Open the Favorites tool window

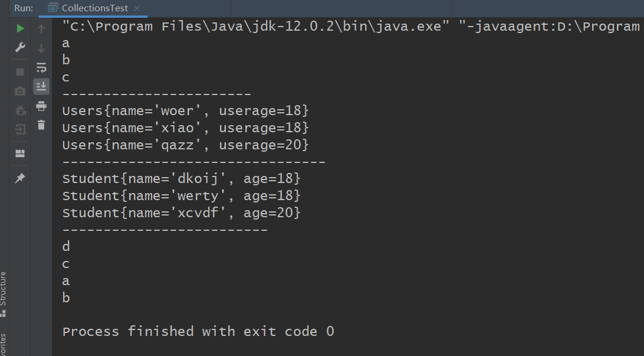[x=4, y=345]
